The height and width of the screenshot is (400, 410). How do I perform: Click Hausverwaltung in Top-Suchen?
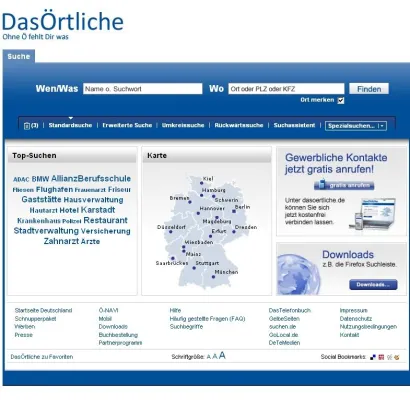[93, 200]
